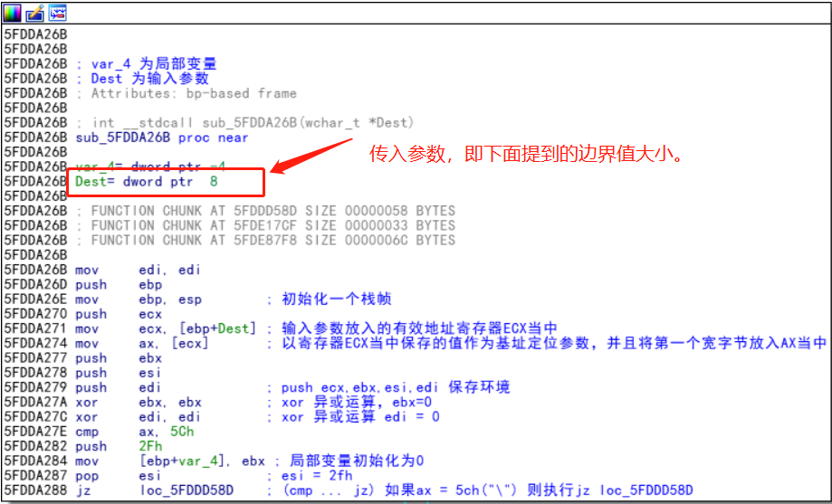Click comment '输入参数放入的有效地址寄存器ECX当中'
The image size is (832, 504).
click(419, 329)
